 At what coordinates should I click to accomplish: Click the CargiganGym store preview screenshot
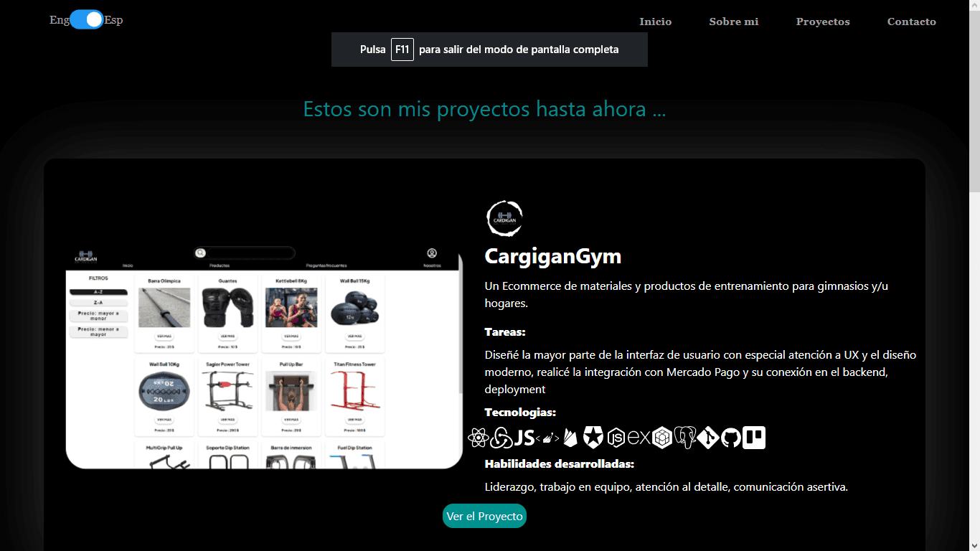pyautogui.click(x=264, y=357)
